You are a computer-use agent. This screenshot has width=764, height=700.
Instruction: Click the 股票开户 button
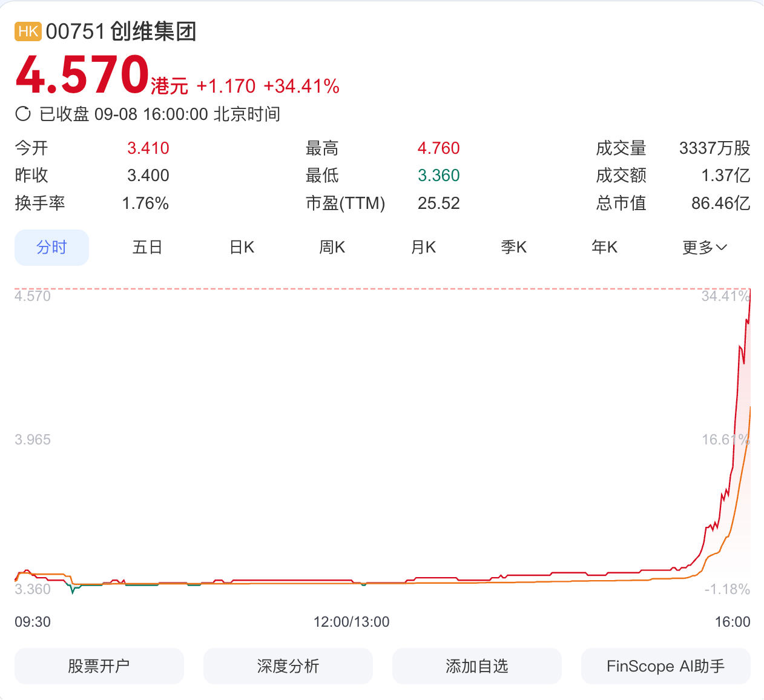(99, 666)
